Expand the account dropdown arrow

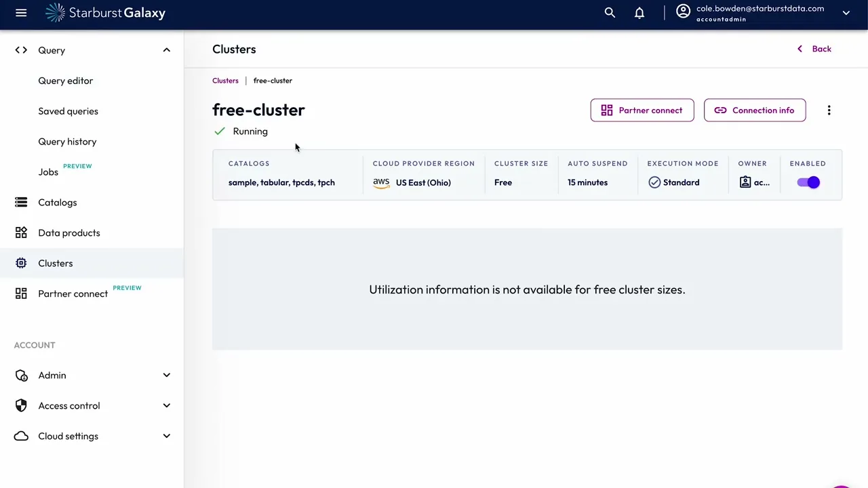point(846,13)
